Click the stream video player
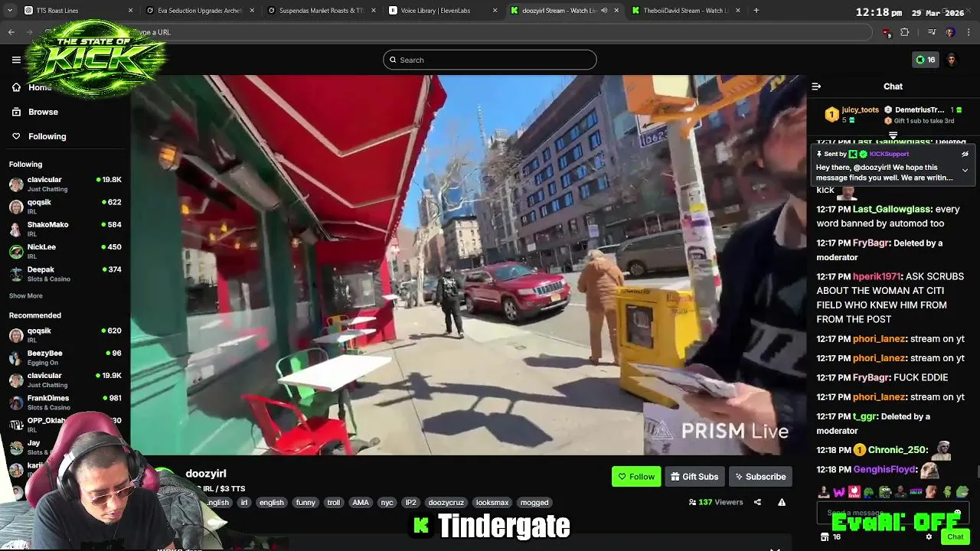This screenshot has height=551, width=980. point(468,265)
